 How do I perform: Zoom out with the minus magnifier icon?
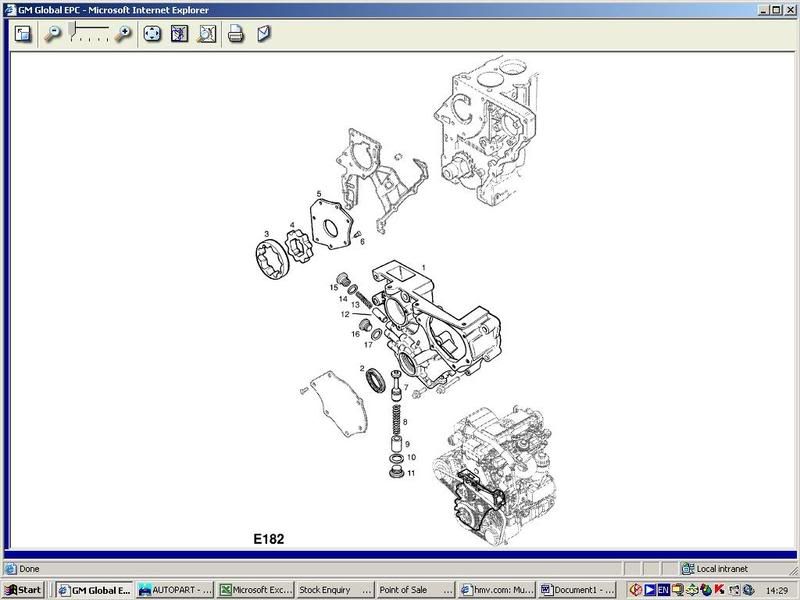pos(54,34)
